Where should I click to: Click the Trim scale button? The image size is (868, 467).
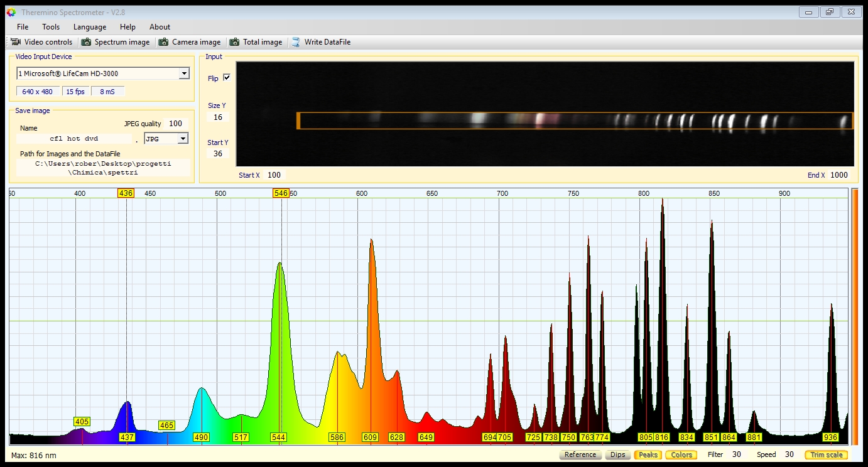point(826,454)
